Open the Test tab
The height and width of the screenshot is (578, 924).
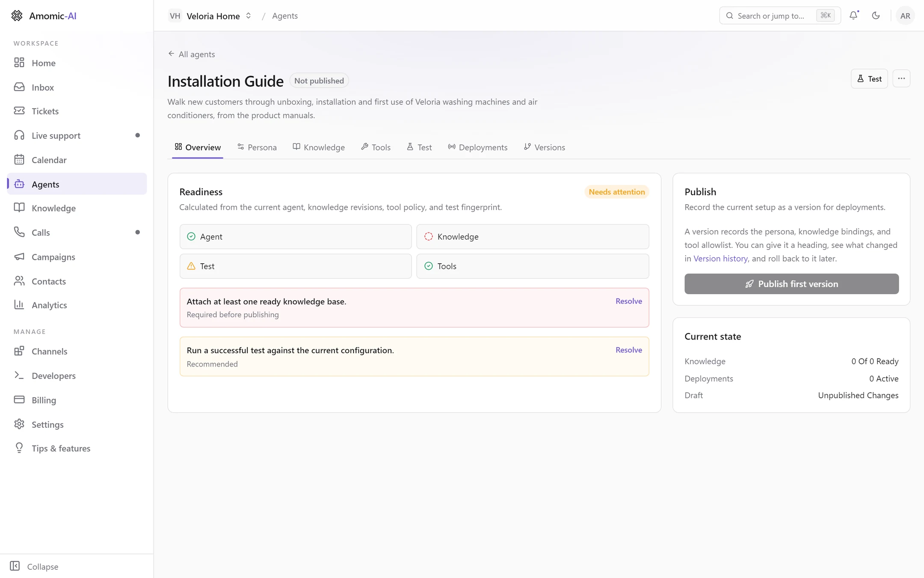pos(419,147)
